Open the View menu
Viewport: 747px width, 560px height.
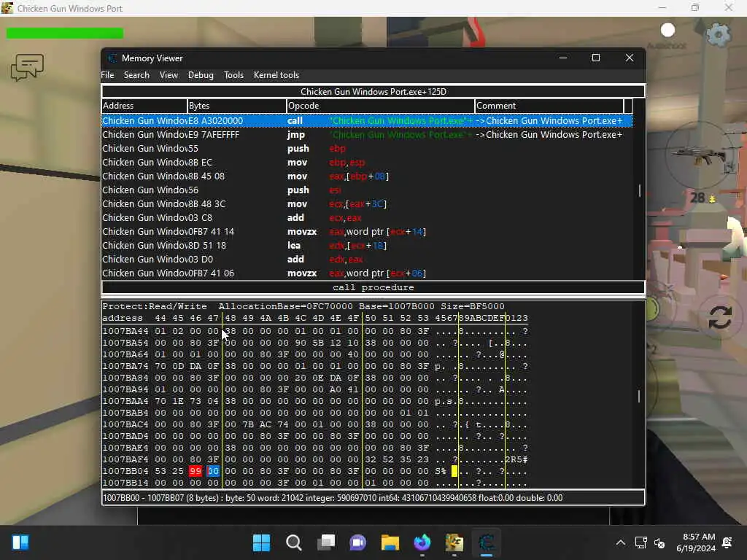[x=169, y=75]
